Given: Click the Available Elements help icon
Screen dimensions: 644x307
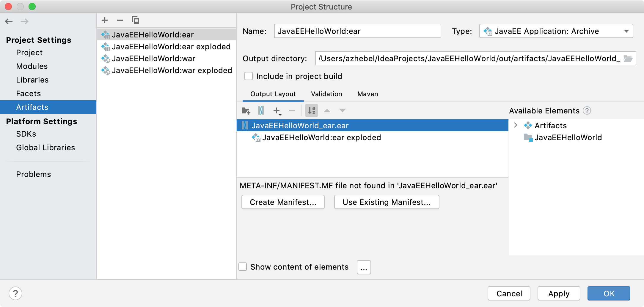Looking at the screenshot, I should click(587, 111).
